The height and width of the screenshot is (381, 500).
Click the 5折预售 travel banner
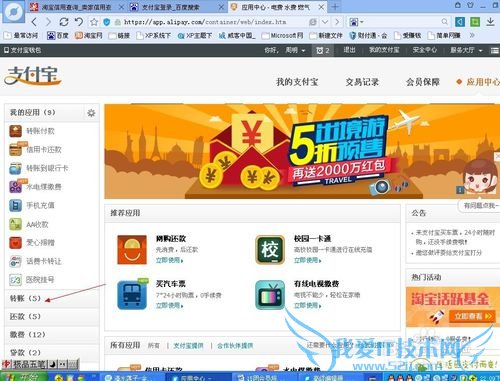(302, 152)
